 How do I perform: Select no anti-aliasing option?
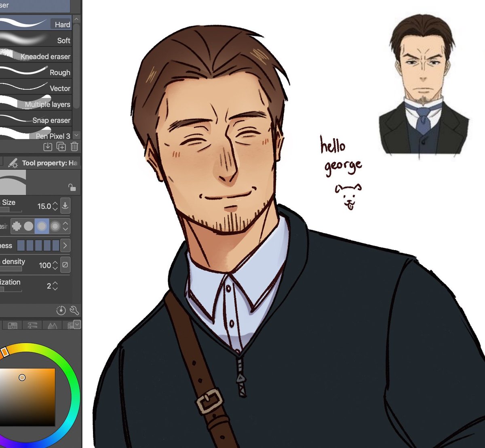(17, 226)
